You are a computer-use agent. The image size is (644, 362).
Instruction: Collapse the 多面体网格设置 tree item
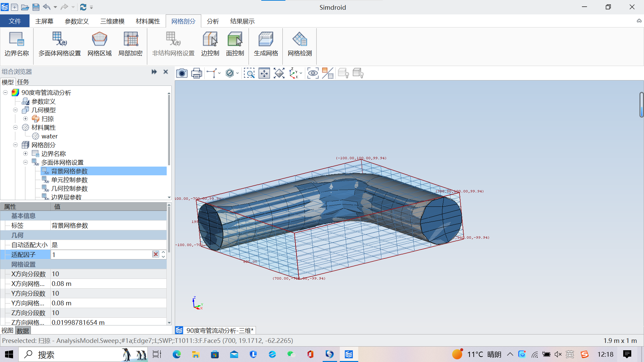(x=25, y=162)
